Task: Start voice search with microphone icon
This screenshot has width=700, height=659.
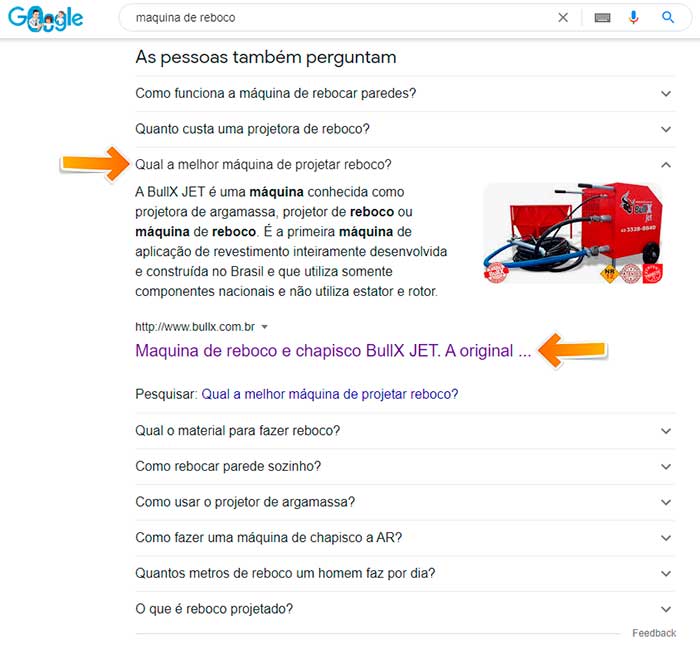Action: [x=633, y=17]
